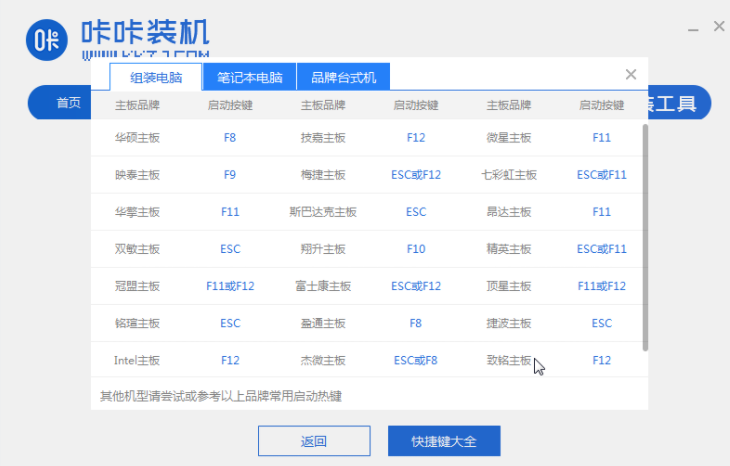Switch to the 组装电脑 tab
The image size is (730, 466).
click(x=154, y=77)
